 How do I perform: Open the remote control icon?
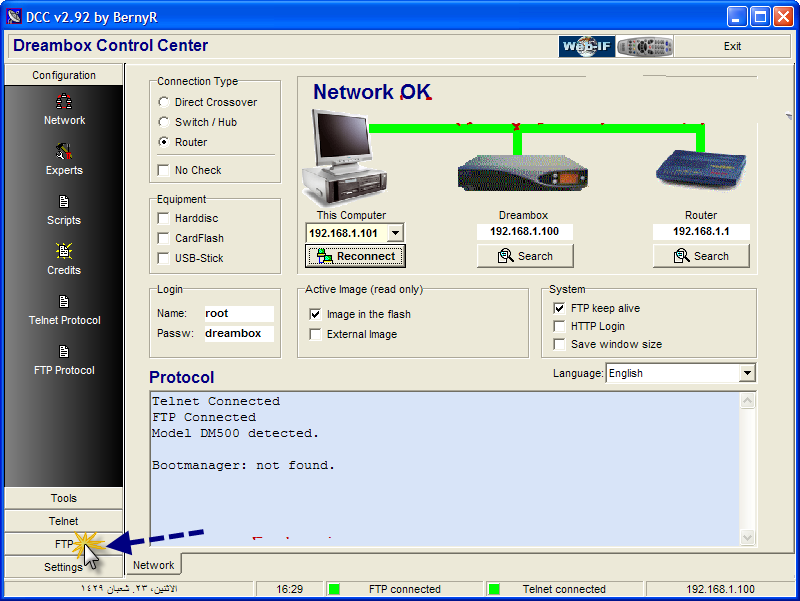644,46
